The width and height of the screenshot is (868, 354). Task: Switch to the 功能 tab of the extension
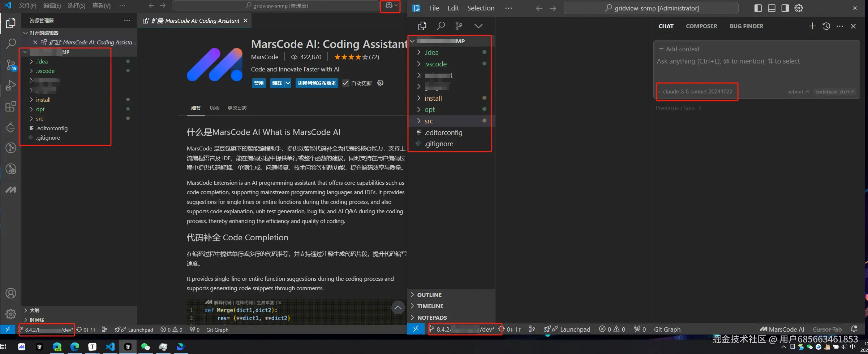pos(214,108)
